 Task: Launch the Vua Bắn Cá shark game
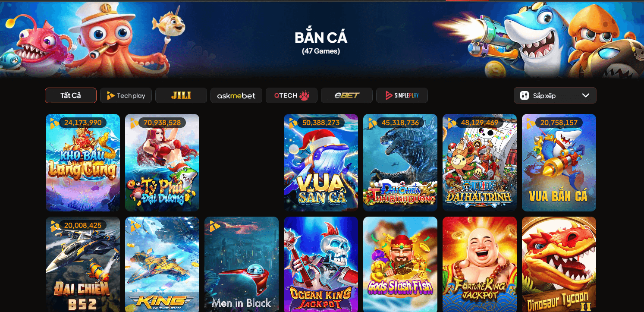point(559,163)
